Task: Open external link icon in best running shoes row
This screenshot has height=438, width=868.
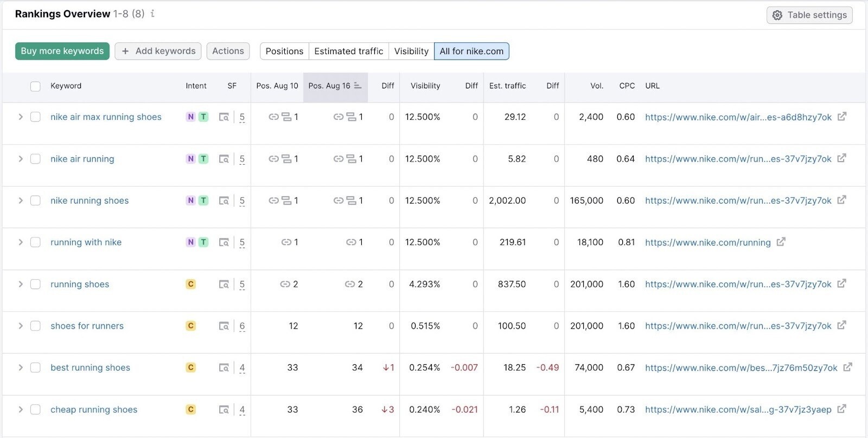Action: pyautogui.click(x=847, y=367)
